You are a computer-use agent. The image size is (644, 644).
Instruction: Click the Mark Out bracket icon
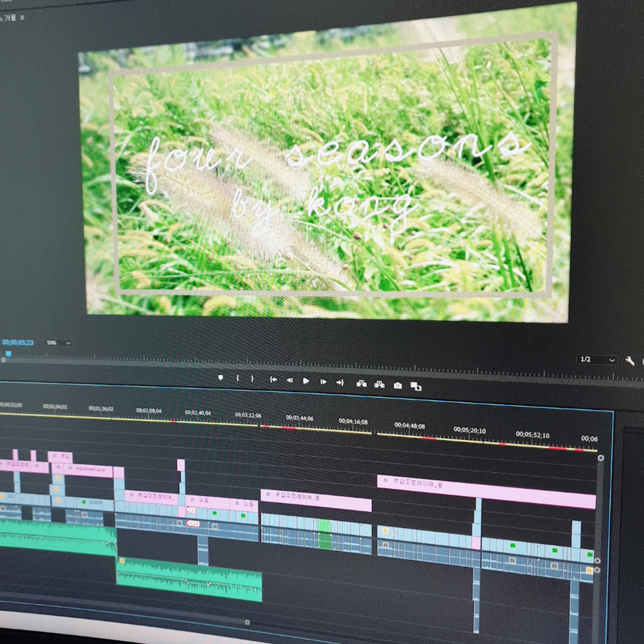pyautogui.click(x=252, y=379)
